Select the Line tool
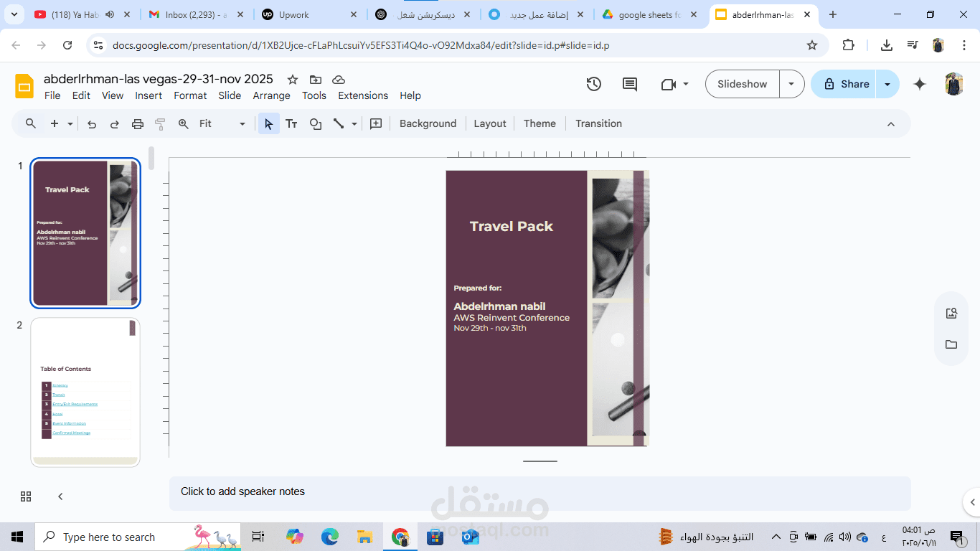 pos(339,123)
